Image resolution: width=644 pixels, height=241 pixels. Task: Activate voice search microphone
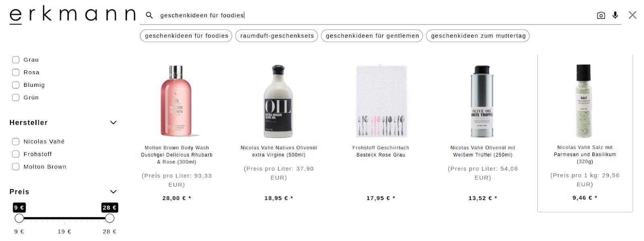point(615,15)
